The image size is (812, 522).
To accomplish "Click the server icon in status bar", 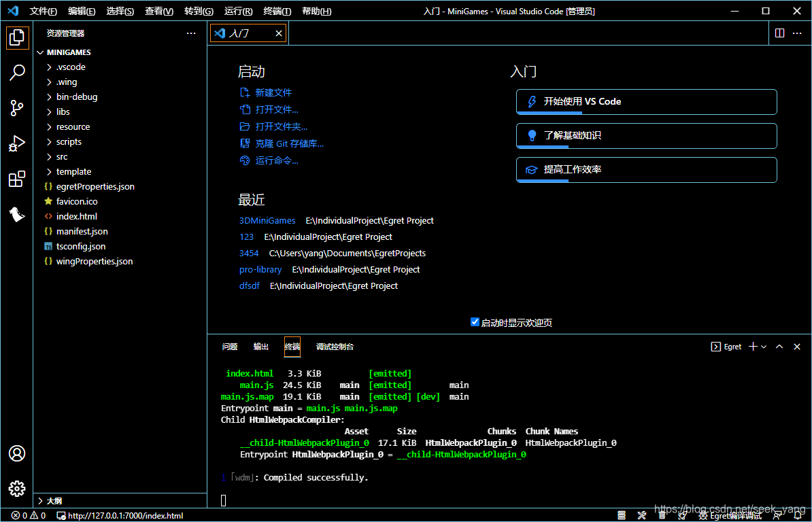I will click(x=622, y=515).
